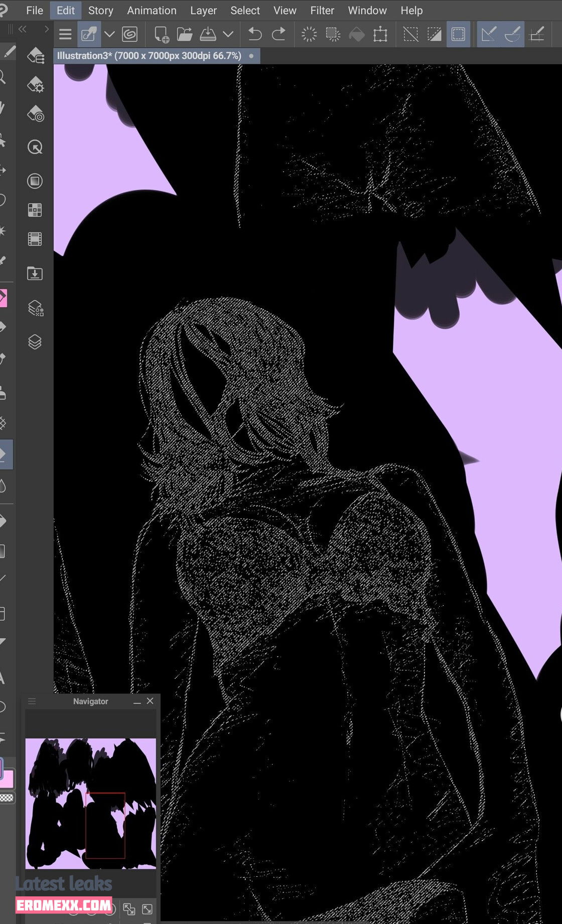Image resolution: width=562 pixels, height=924 pixels.
Task: Save the current illustration
Action: (x=208, y=34)
